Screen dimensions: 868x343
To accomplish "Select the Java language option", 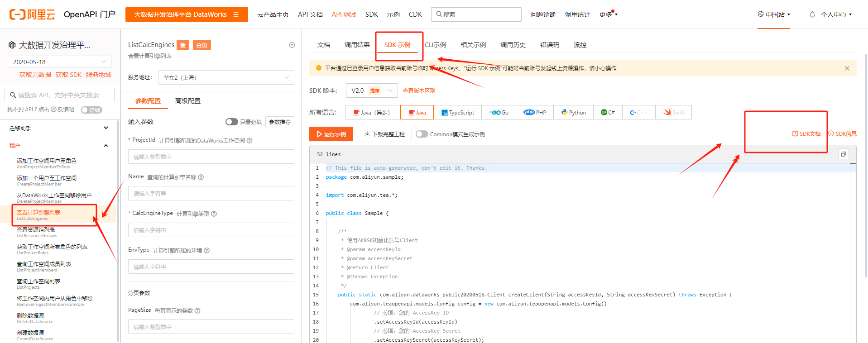I will coord(417,112).
